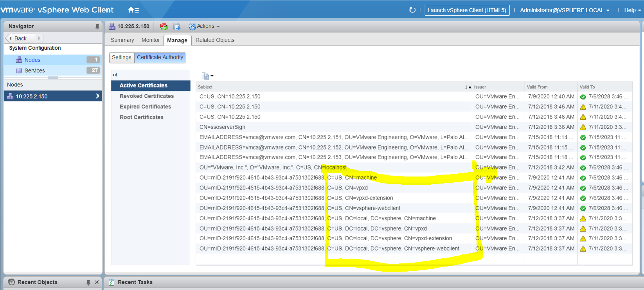Launch vSphere Client (HTML5)
The height and width of the screenshot is (290, 644).
[x=467, y=10]
